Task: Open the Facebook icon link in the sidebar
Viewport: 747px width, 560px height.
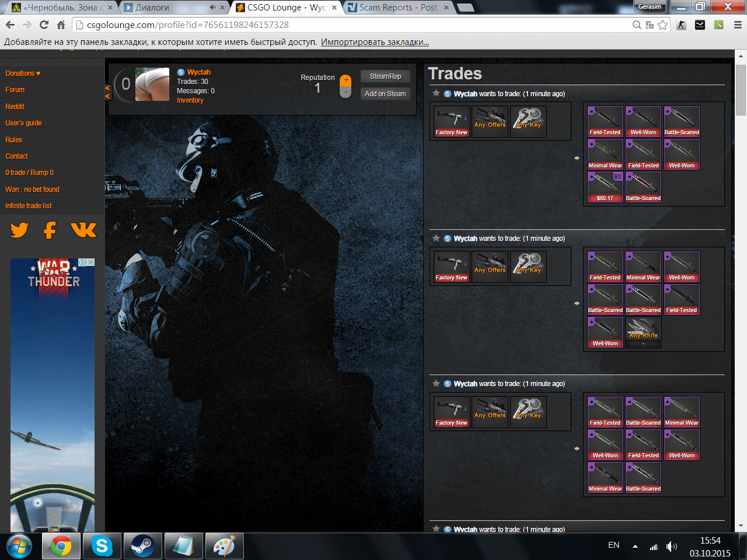Action: [x=50, y=230]
